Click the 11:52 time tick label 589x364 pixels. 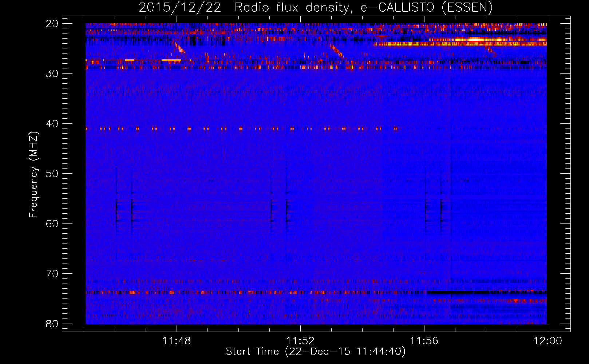[x=300, y=341]
